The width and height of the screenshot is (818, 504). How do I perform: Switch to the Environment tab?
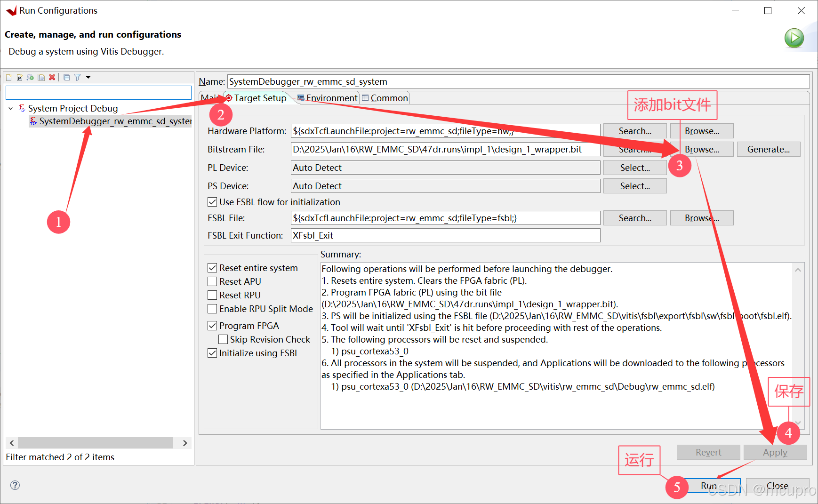pyautogui.click(x=328, y=98)
